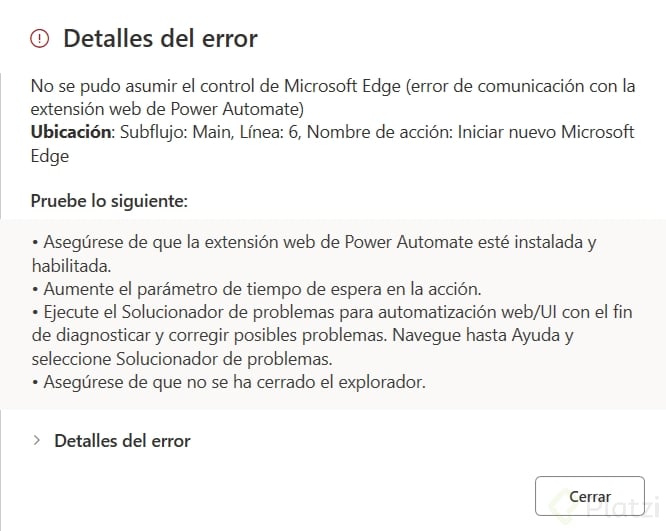Expand the Detalles del error chevron arrow
This screenshot has height=531, width=666.
37,440
